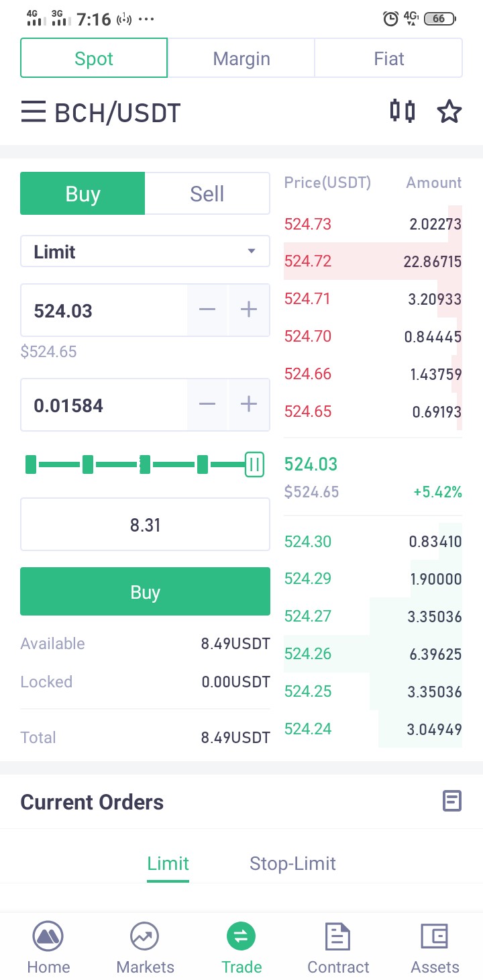
Task: Decrease the 0.01584 amount with minus
Action: (207, 404)
